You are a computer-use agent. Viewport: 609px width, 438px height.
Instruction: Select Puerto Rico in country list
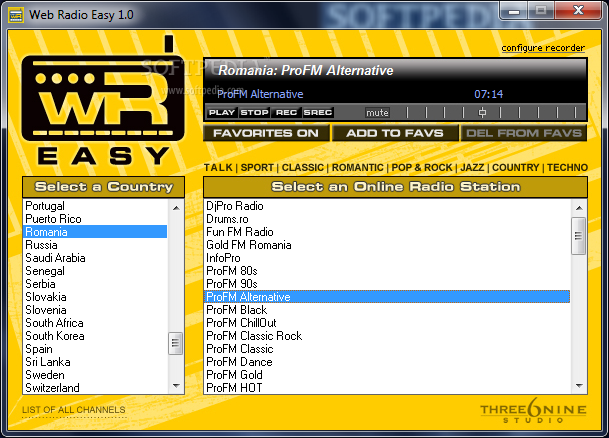pyautogui.click(x=95, y=219)
